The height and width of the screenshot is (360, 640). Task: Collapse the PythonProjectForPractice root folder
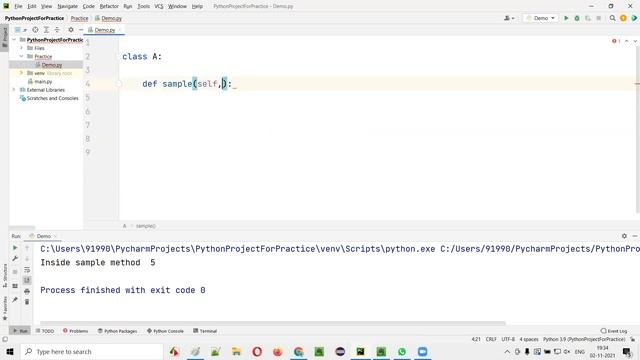(x=14, y=40)
